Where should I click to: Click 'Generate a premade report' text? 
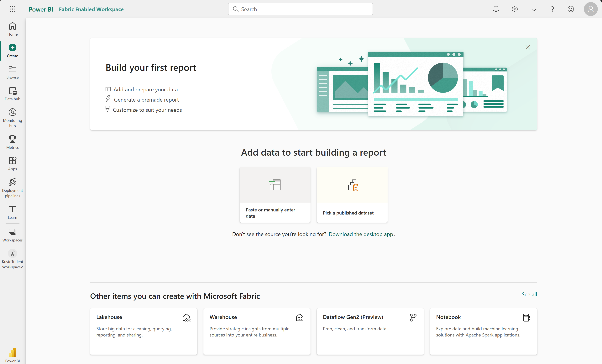[x=146, y=99]
